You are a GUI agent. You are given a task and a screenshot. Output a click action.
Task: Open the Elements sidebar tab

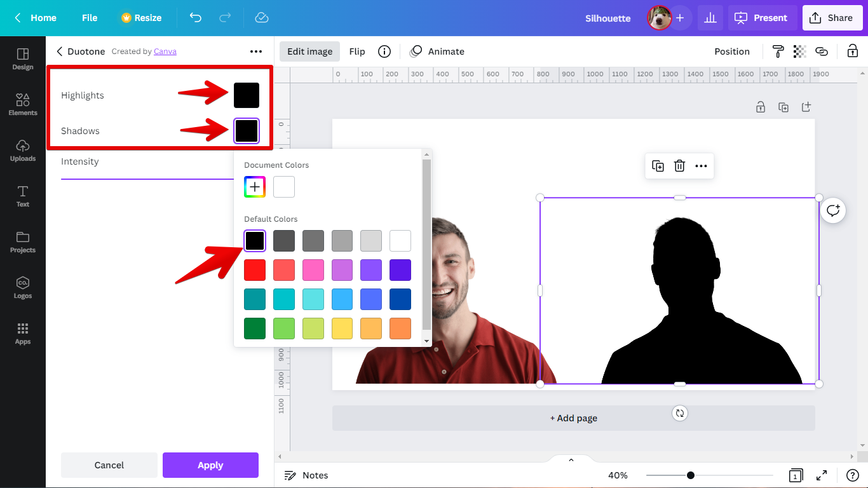coord(23,104)
